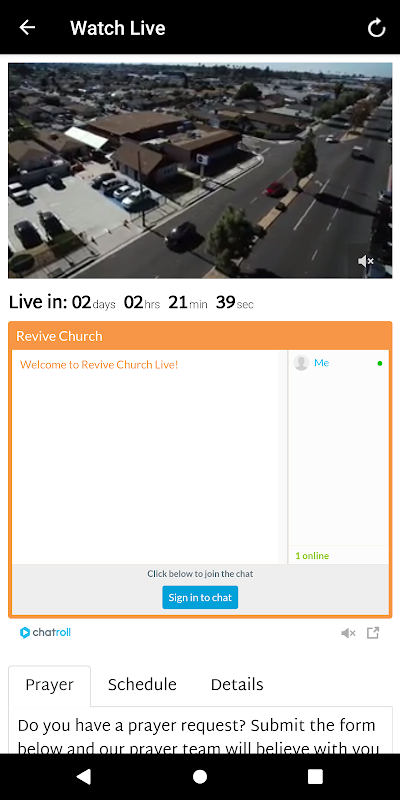
Task: Unmute the live video player
Action: (x=366, y=261)
